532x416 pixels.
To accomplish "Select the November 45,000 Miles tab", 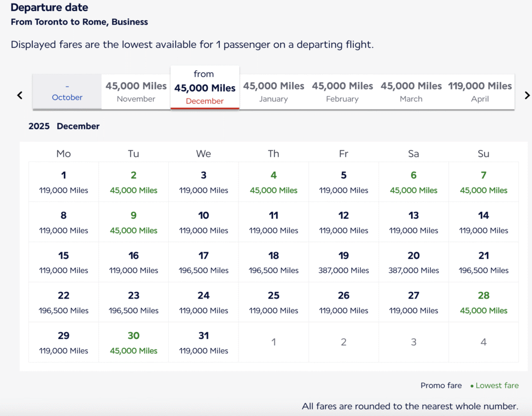I will (x=136, y=91).
